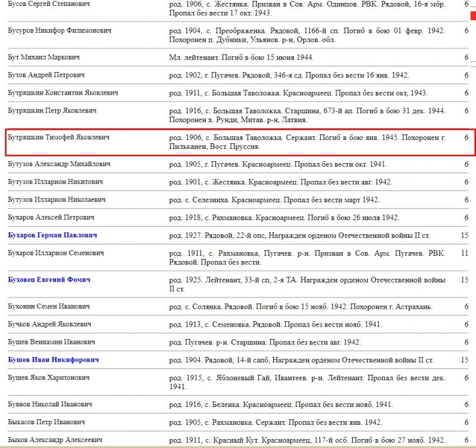Select the name Бухаров Алексей Петрович

[x=51, y=217]
